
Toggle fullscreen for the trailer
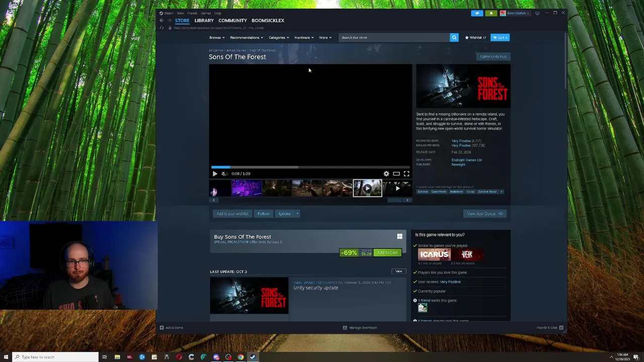407,173
